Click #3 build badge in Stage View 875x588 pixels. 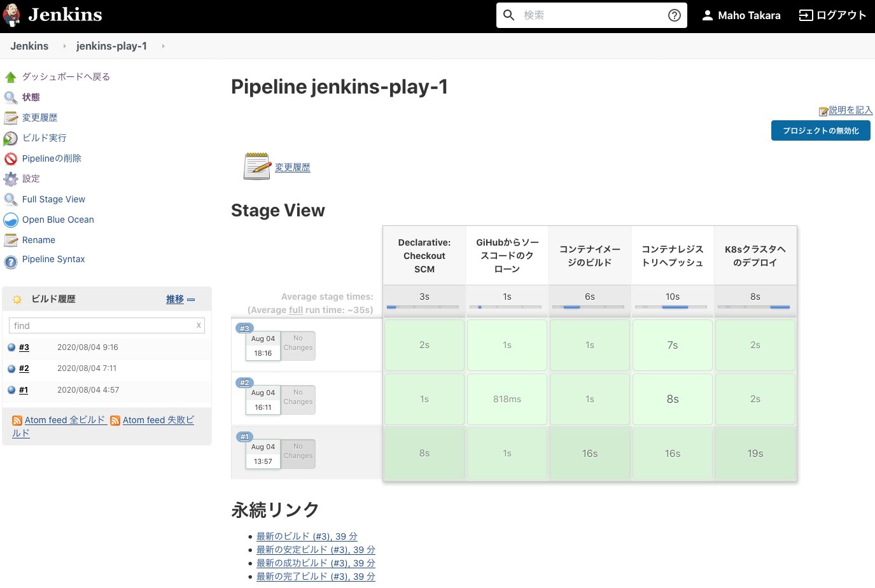244,328
